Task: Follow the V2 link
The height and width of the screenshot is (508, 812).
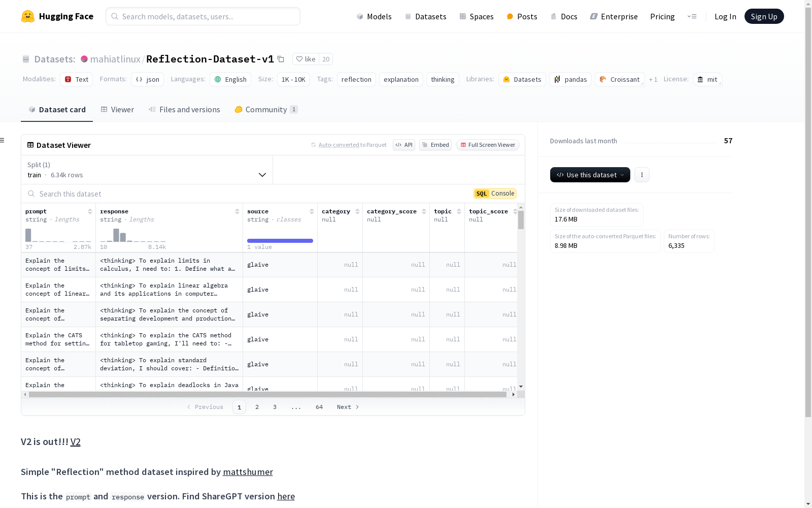Action: (x=75, y=441)
